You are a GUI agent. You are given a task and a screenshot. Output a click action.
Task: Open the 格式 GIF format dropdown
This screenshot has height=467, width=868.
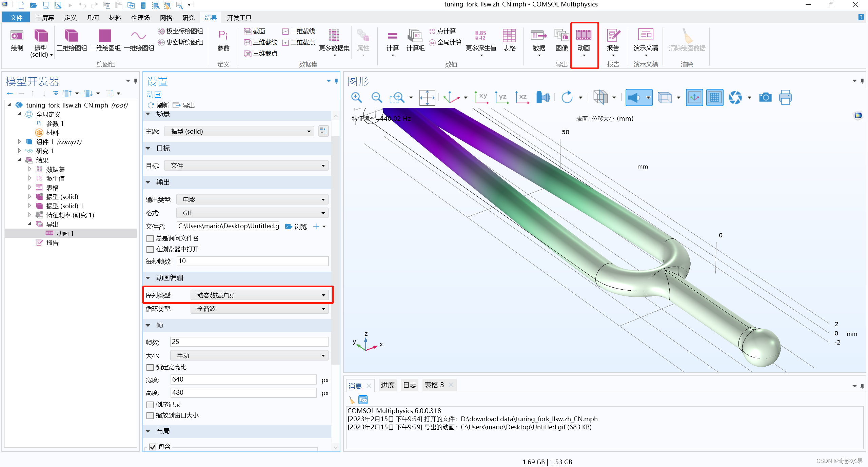tap(252, 213)
